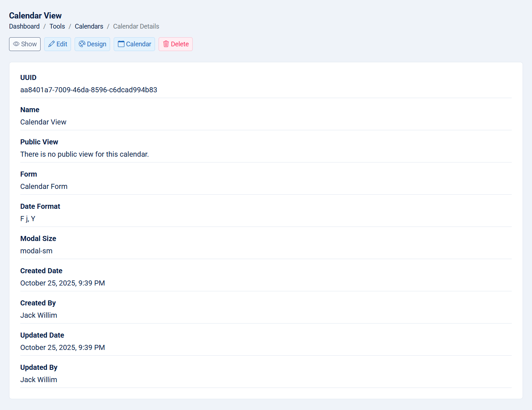The width and height of the screenshot is (532, 410).
Task: Open Tools from the breadcrumb
Action: click(57, 26)
